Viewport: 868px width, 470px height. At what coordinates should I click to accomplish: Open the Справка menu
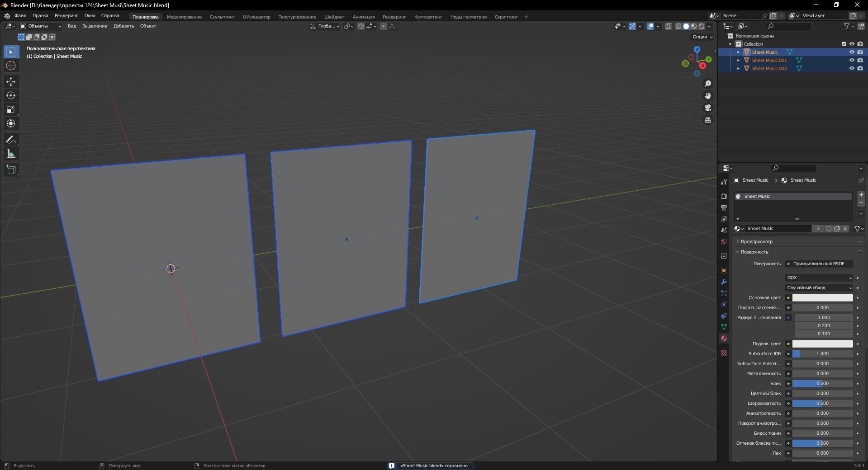tap(110, 16)
